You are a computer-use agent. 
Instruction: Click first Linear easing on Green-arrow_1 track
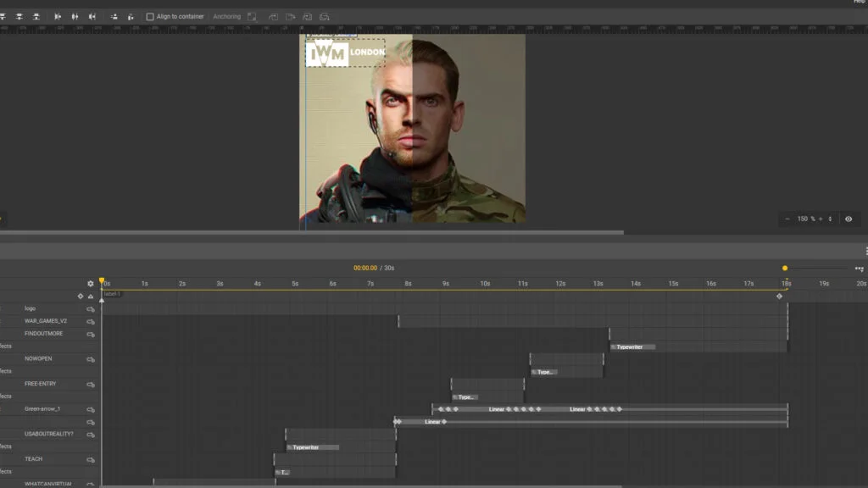pos(497,409)
